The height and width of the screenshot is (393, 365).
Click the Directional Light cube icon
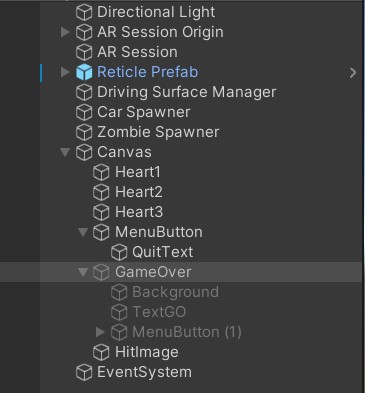tap(84, 12)
